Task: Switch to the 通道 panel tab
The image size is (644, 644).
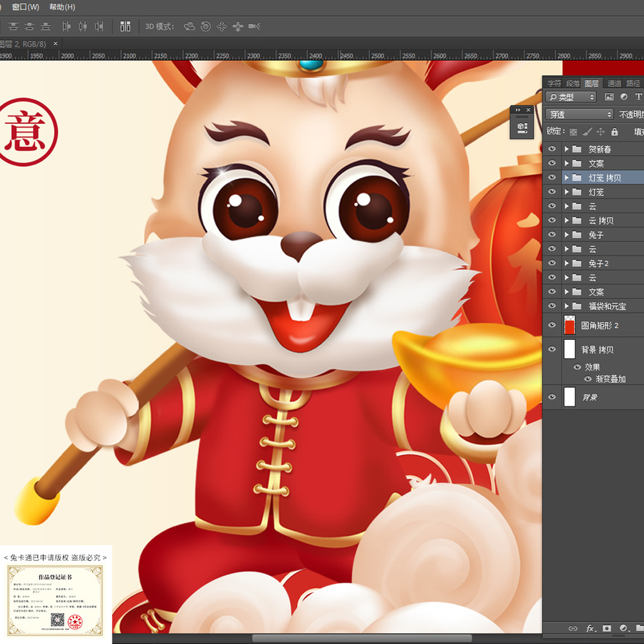Action: 615,84
